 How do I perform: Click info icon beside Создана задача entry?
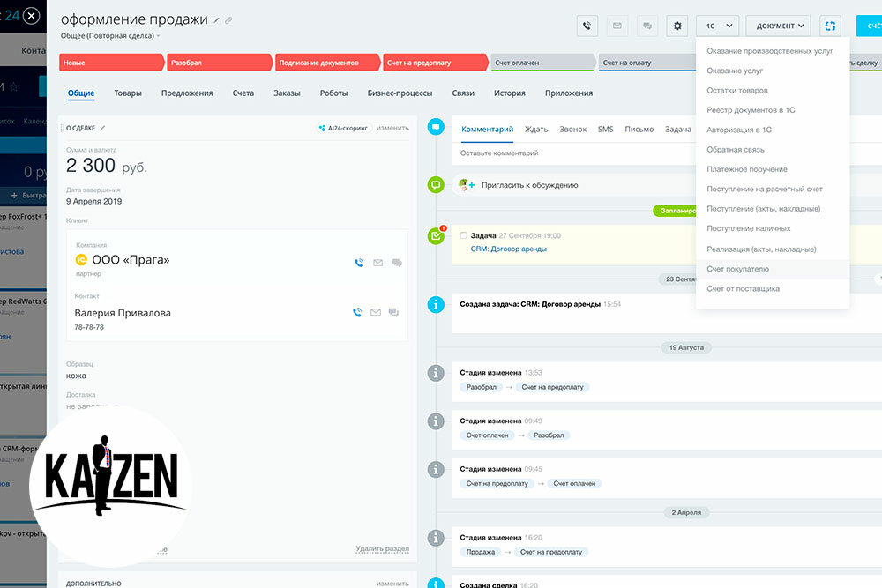(436, 305)
